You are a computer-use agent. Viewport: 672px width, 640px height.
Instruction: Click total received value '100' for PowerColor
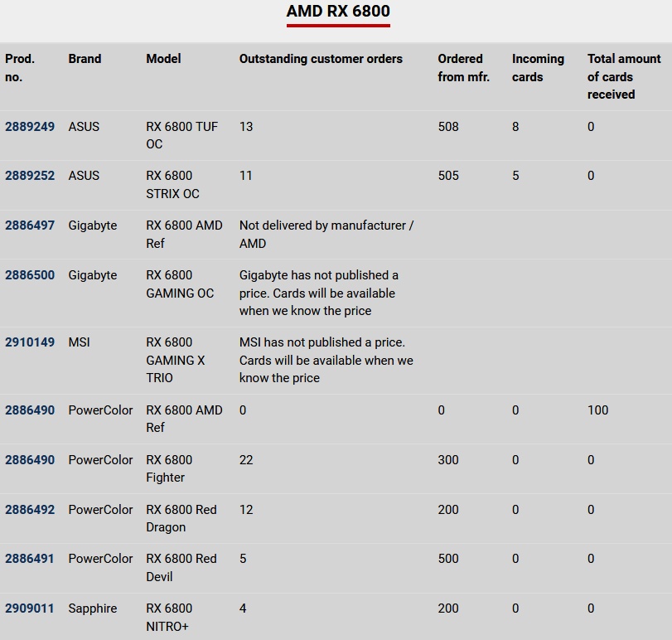pyautogui.click(x=598, y=410)
